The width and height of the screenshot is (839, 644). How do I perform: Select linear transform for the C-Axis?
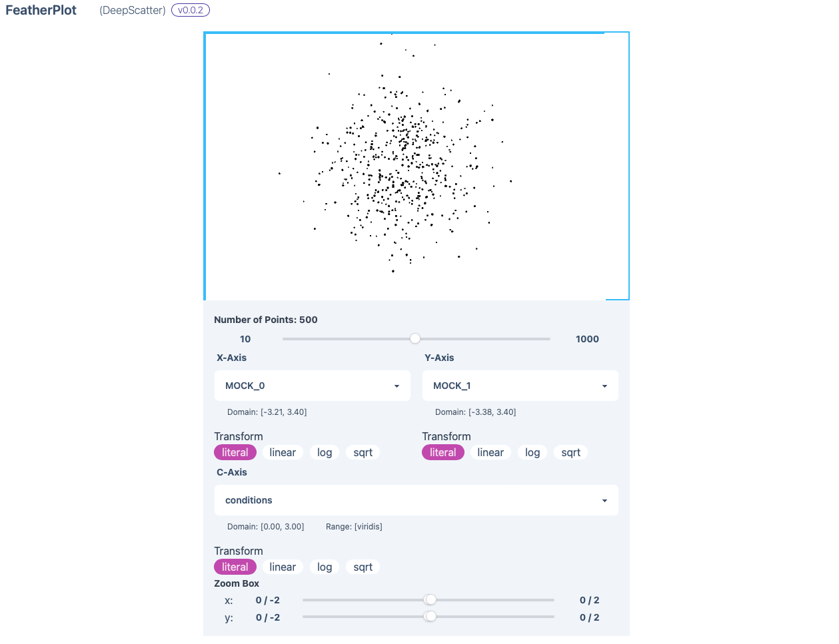283,567
